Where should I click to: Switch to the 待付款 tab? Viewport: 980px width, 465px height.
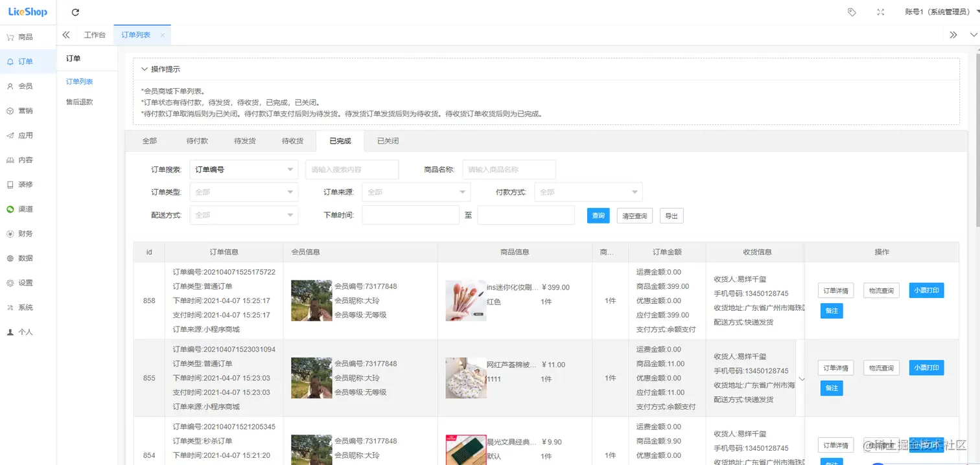[x=197, y=141]
